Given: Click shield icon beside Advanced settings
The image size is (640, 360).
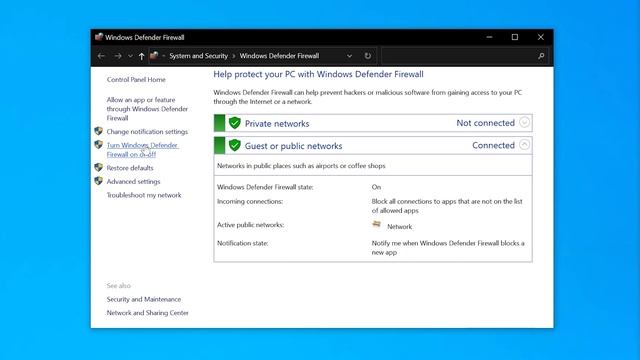Looking at the screenshot, I should tap(98, 181).
